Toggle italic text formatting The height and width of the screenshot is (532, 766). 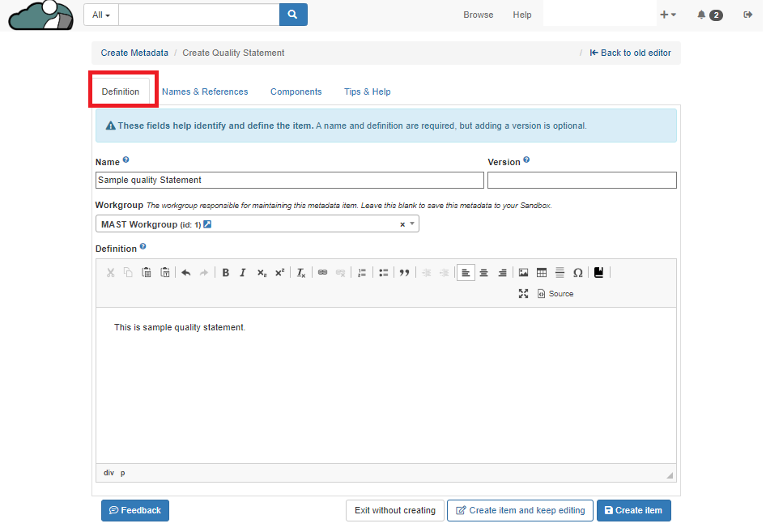[x=243, y=273]
